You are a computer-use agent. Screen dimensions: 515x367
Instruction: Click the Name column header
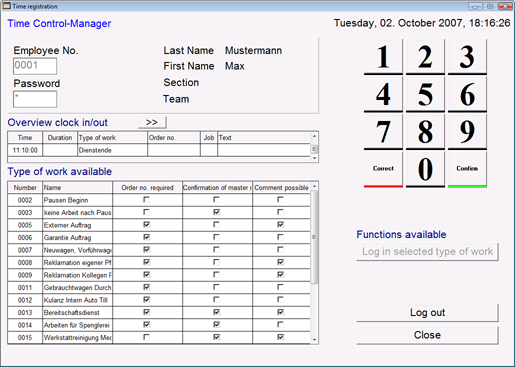point(78,188)
